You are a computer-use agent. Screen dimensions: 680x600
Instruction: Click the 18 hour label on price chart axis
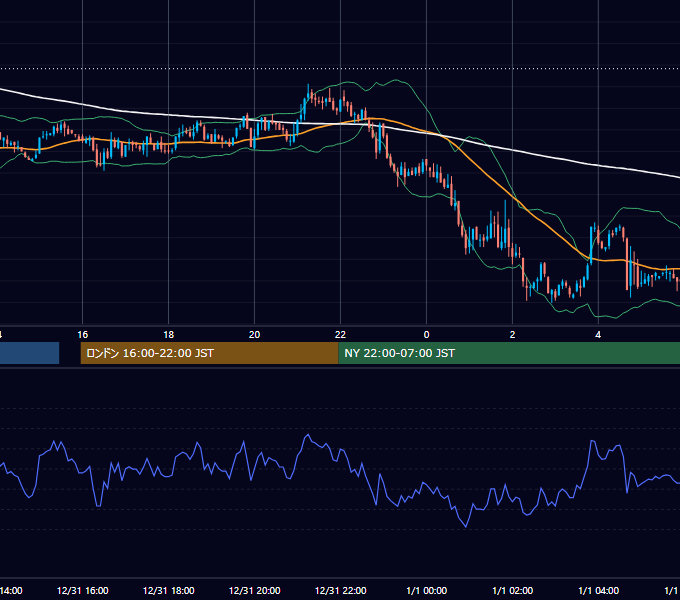pyautogui.click(x=169, y=335)
